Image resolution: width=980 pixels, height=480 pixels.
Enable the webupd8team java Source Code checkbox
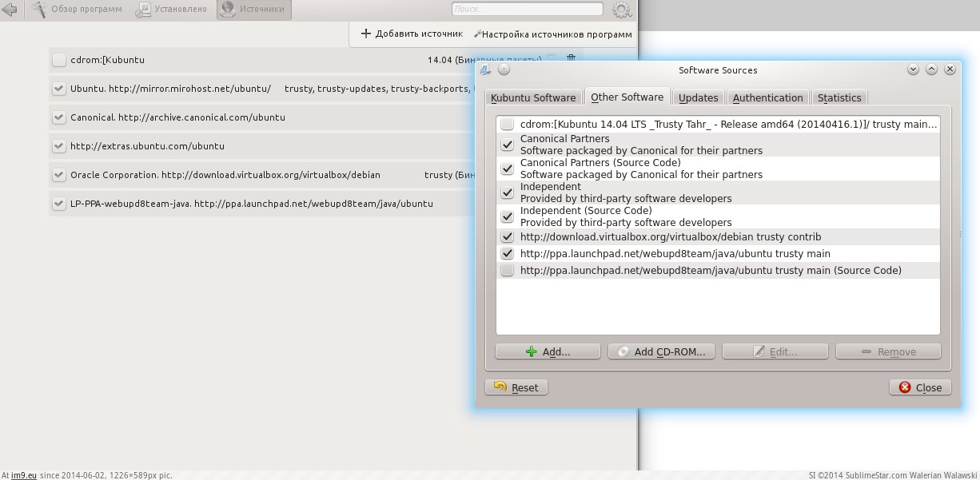click(507, 271)
